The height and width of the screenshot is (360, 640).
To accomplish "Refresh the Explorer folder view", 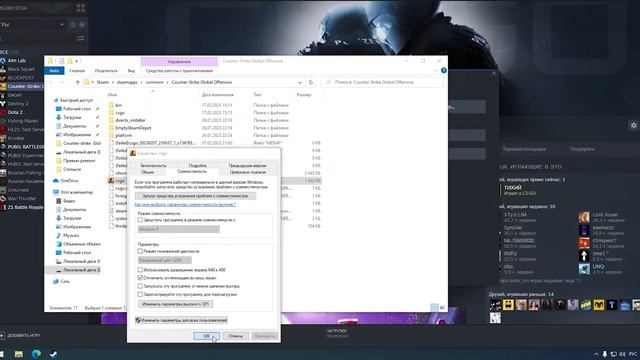I will [x=311, y=82].
